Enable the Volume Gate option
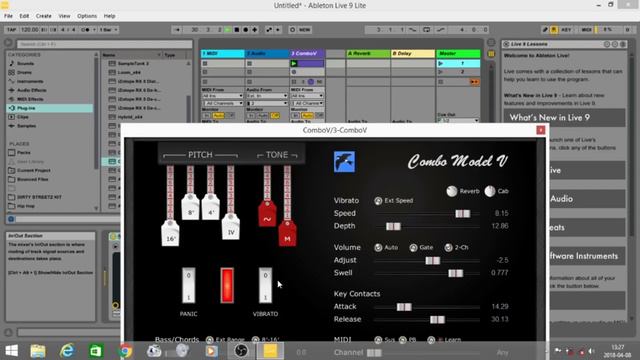Viewport: 640px width, 360px height. (x=413, y=247)
